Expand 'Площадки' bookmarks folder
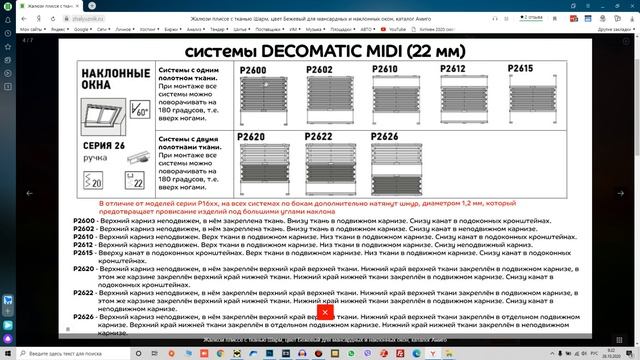Screen dimensions: 640x360 (x=342, y=29)
